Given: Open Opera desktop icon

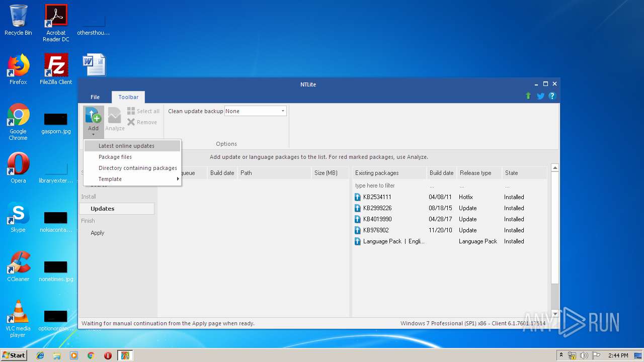Looking at the screenshot, I should click(18, 168).
